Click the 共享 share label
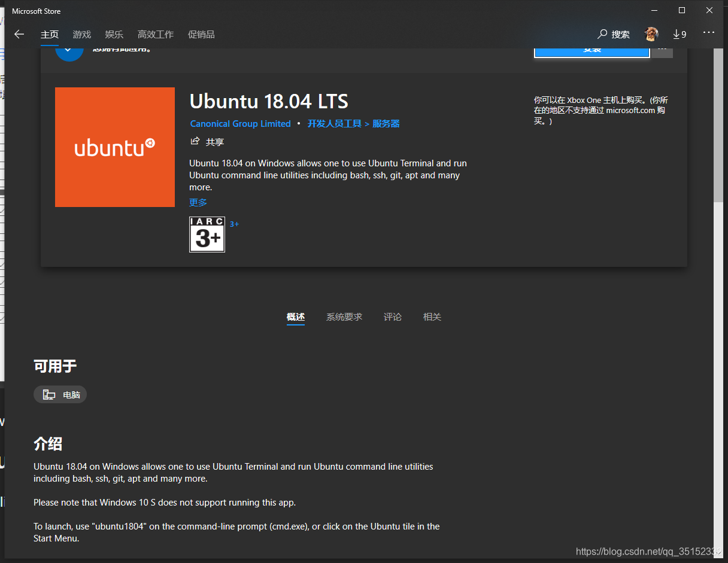 click(x=215, y=142)
